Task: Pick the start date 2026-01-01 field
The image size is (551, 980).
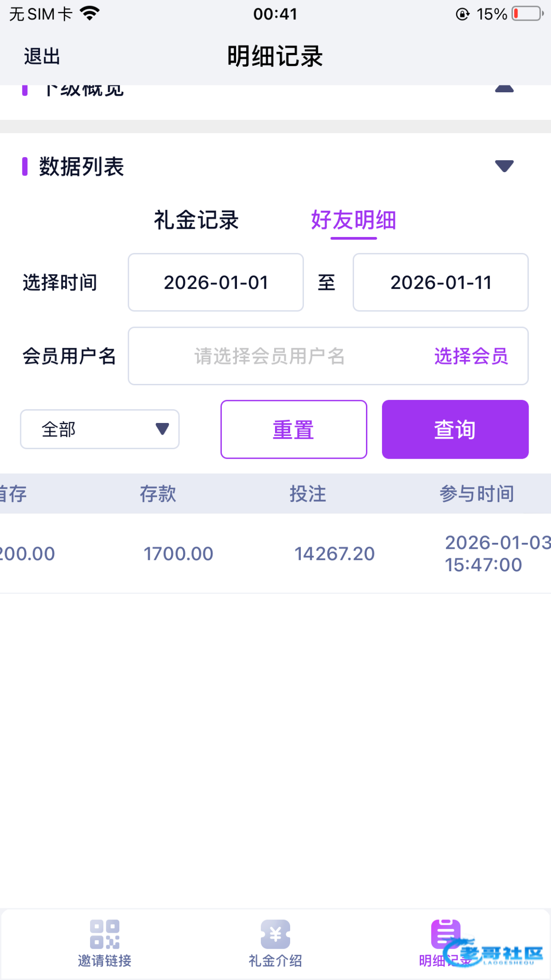Action: 216,282
